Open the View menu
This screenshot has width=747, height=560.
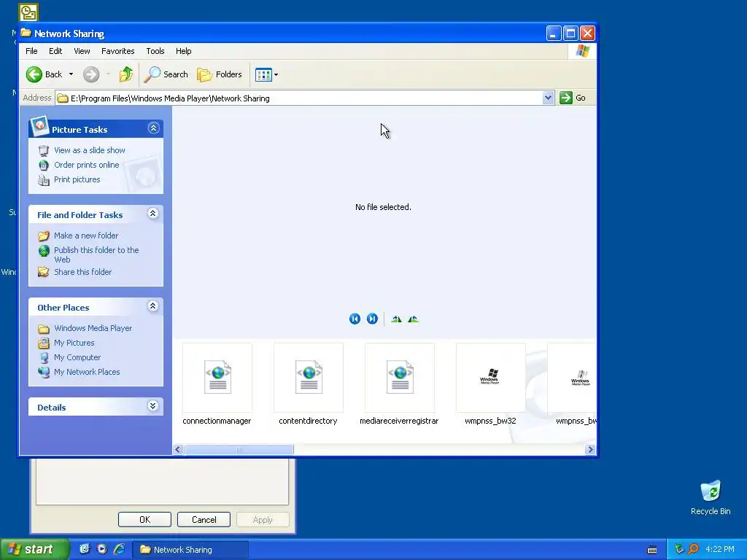(82, 51)
